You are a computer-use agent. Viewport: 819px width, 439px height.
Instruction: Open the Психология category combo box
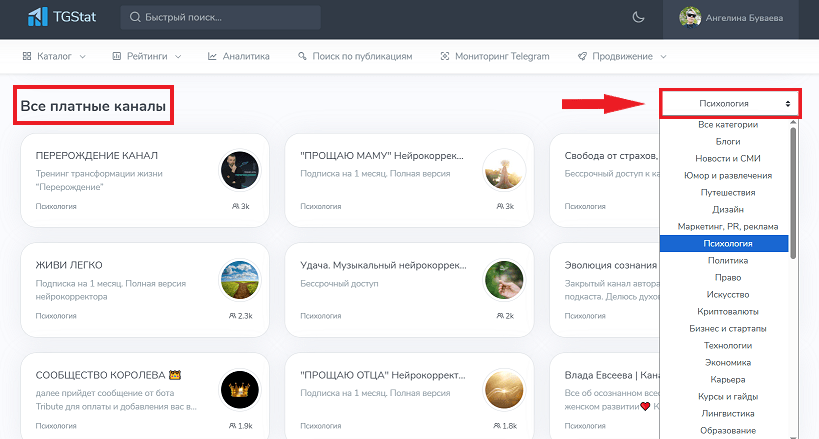tap(728, 103)
